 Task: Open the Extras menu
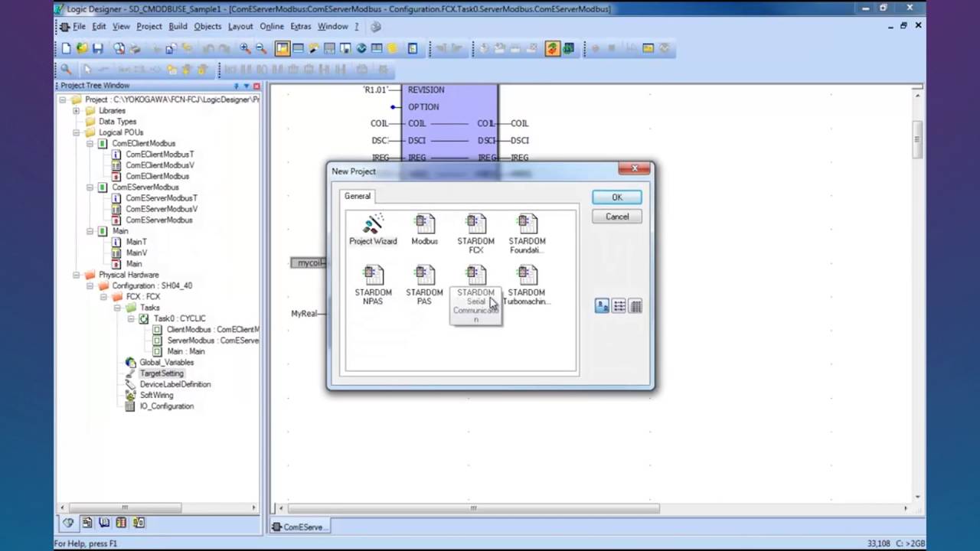point(301,26)
